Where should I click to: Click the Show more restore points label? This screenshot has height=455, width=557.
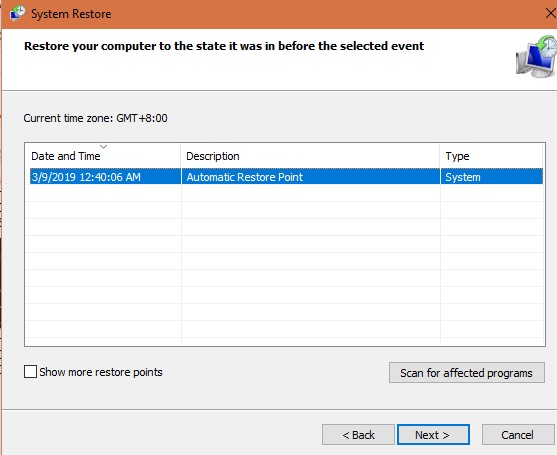[101, 372]
